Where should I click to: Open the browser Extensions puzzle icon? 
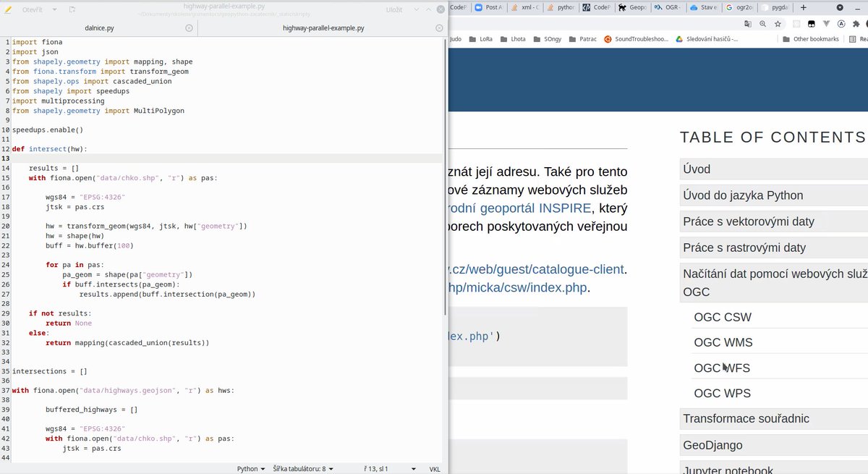pyautogui.click(x=856, y=23)
